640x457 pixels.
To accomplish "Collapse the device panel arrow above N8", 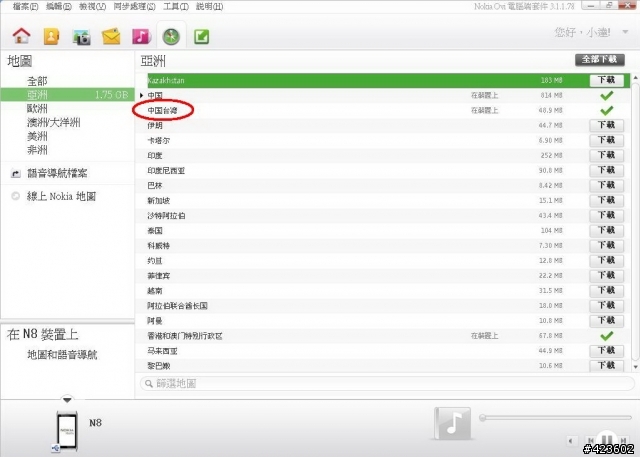I will [x=67, y=400].
